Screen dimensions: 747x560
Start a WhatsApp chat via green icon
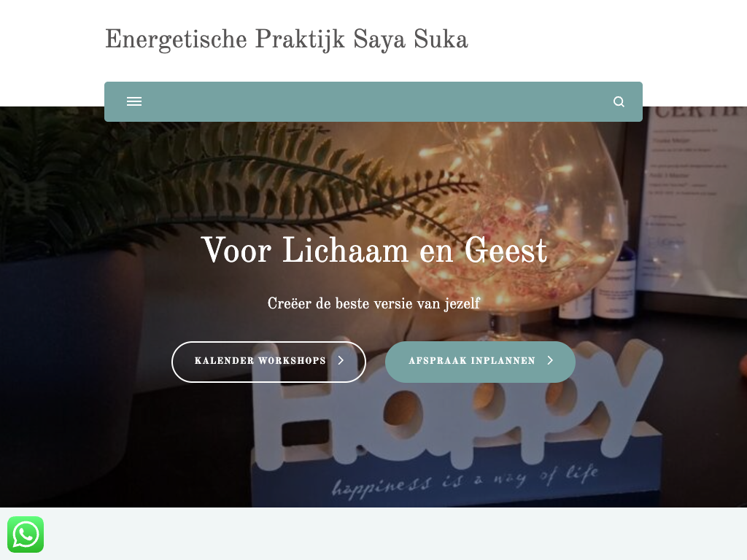26,534
